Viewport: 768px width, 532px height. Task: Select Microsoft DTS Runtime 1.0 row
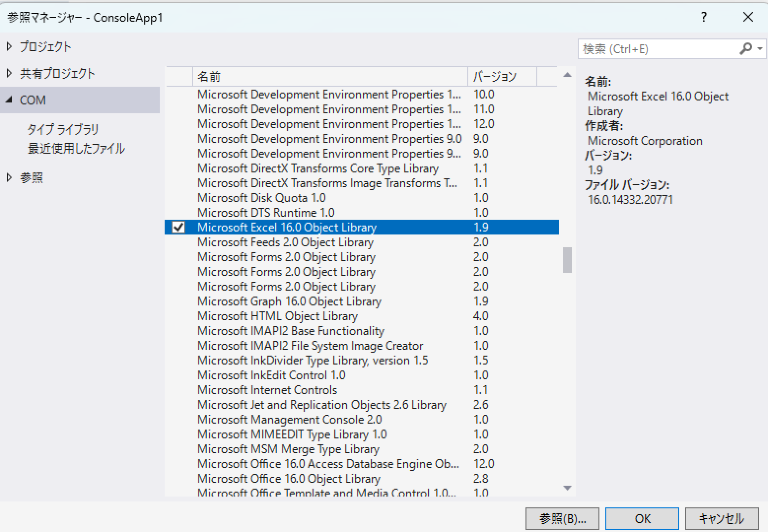pyautogui.click(x=362, y=212)
